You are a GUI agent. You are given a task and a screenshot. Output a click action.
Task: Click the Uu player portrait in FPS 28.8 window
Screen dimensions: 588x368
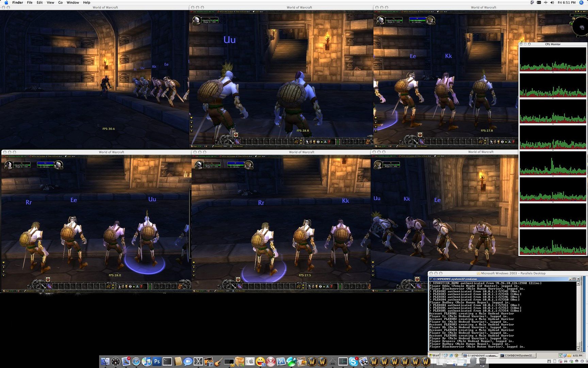click(197, 20)
